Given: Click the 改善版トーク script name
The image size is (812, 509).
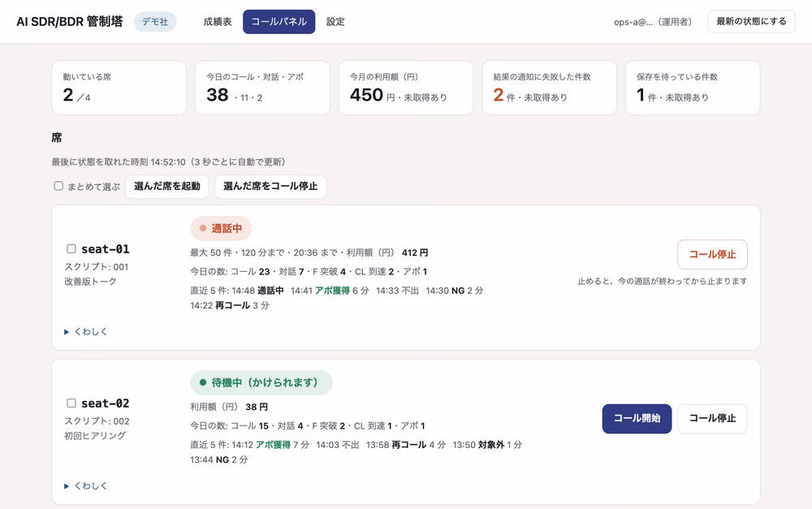Looking at the screenshot, I should (91, 282).
